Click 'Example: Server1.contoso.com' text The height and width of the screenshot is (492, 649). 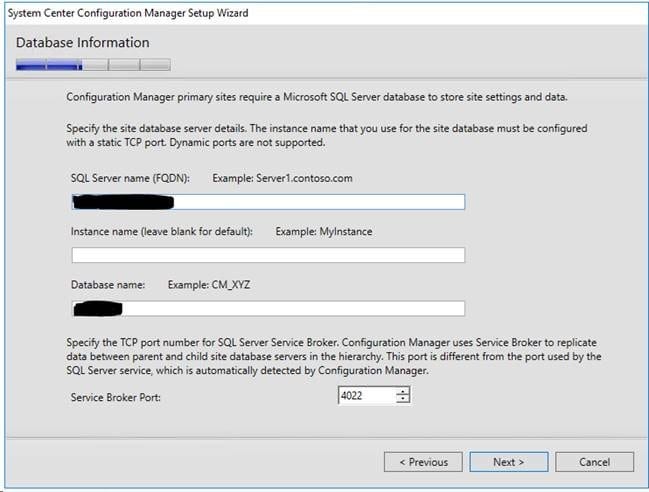[282, 178]
